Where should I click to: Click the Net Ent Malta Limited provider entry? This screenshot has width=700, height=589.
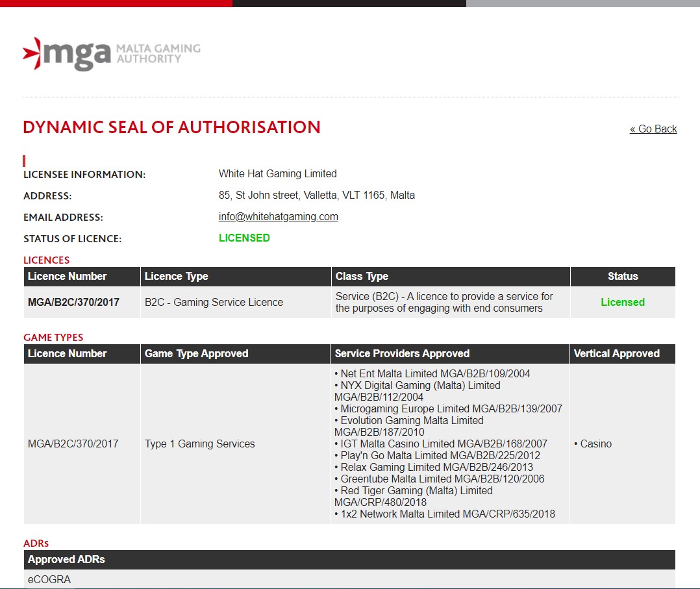432,374
